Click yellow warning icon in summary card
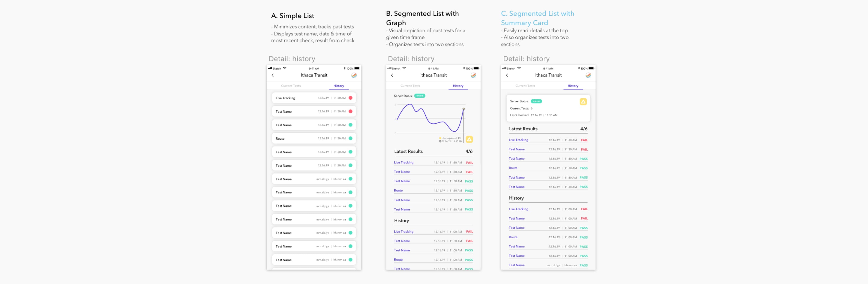 click(x=583, y=102)
